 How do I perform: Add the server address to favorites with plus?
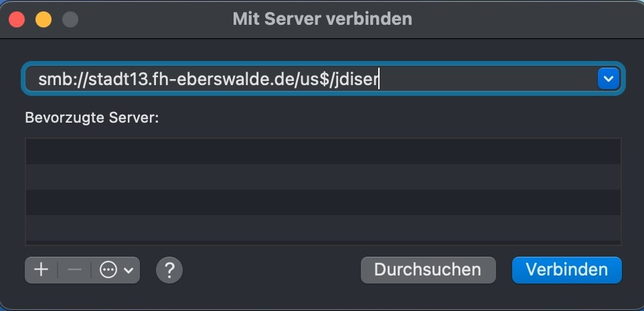click(x=41, y=270)
